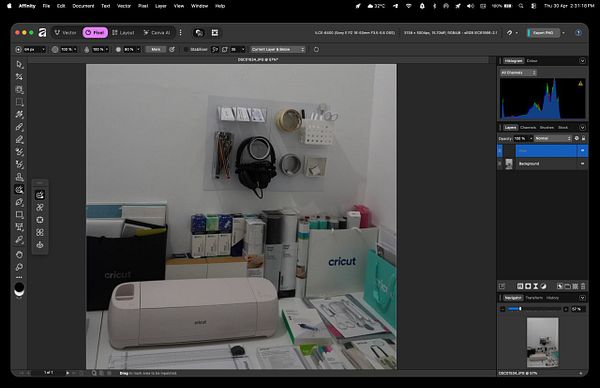Choose the Blemish Removal tool in the flyout
The height and width of the screenshot is (388, 600).
point(40,232)
